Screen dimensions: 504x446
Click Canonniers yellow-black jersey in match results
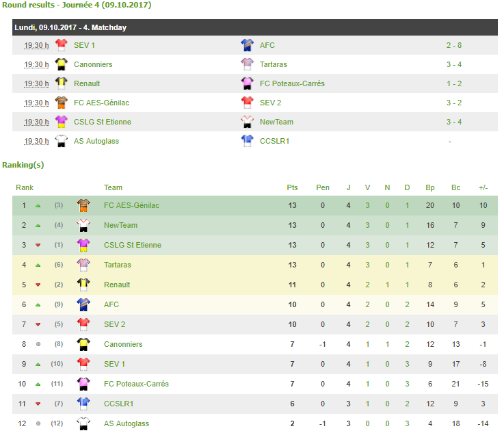(61, 64)
